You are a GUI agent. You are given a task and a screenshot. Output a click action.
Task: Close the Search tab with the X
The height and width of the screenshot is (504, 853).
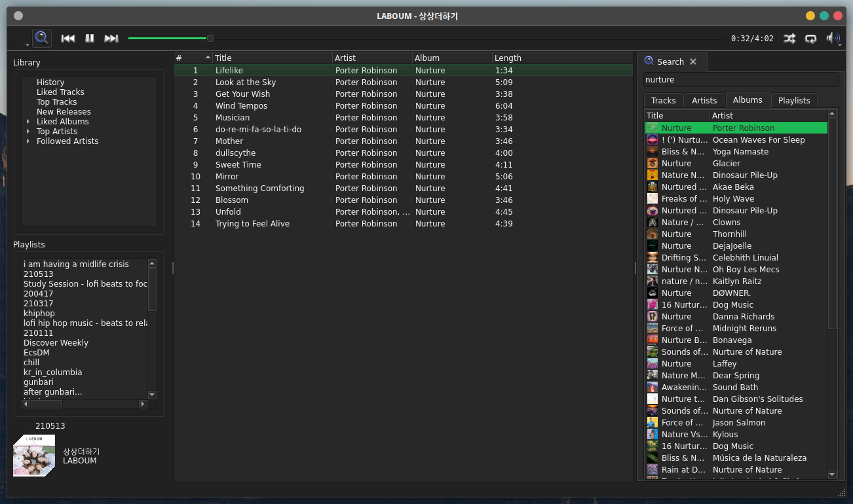(x=693, y=62)
